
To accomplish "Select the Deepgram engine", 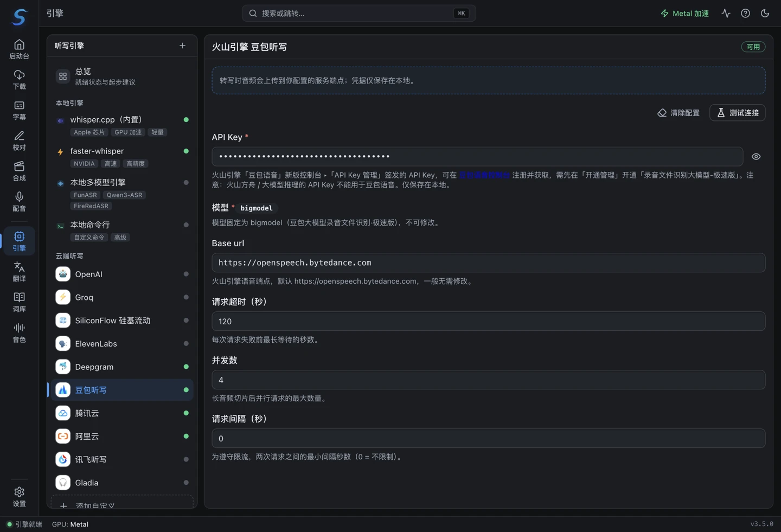I will [122, 367].
